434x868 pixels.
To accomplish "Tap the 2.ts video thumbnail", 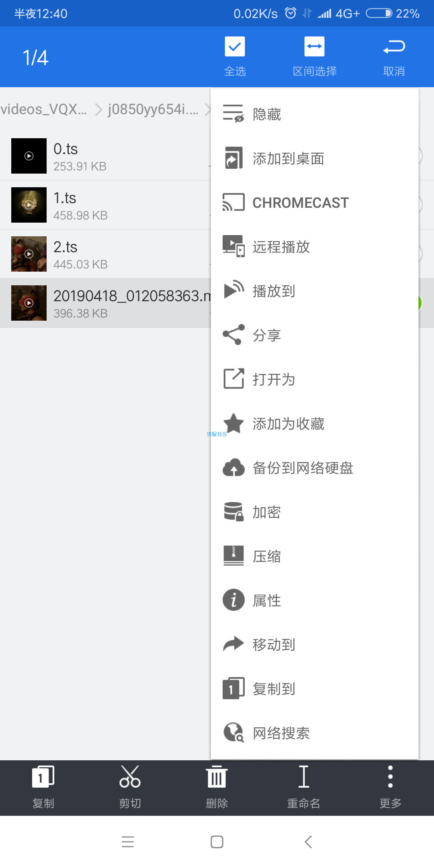I will 29,254.
